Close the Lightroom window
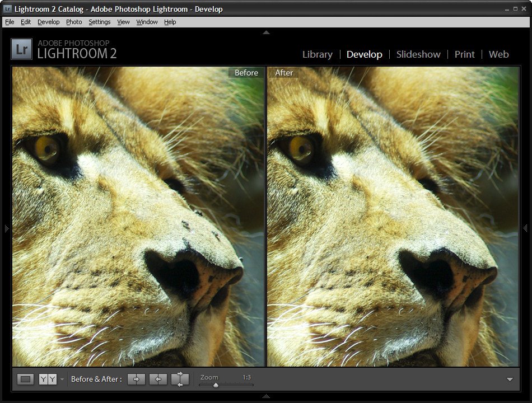 click(x=524, y=9)
